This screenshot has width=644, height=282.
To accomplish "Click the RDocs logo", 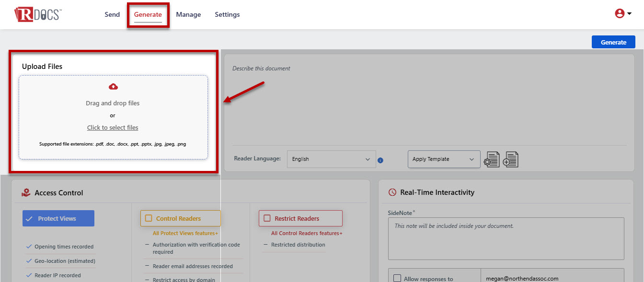I will 37,14.
